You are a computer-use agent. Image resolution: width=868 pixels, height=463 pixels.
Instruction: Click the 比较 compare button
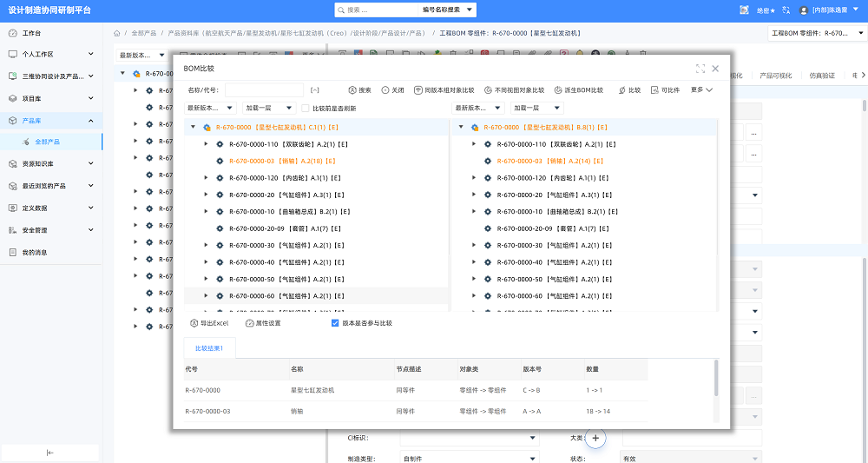pyautogui.click(x=629, y=90)
